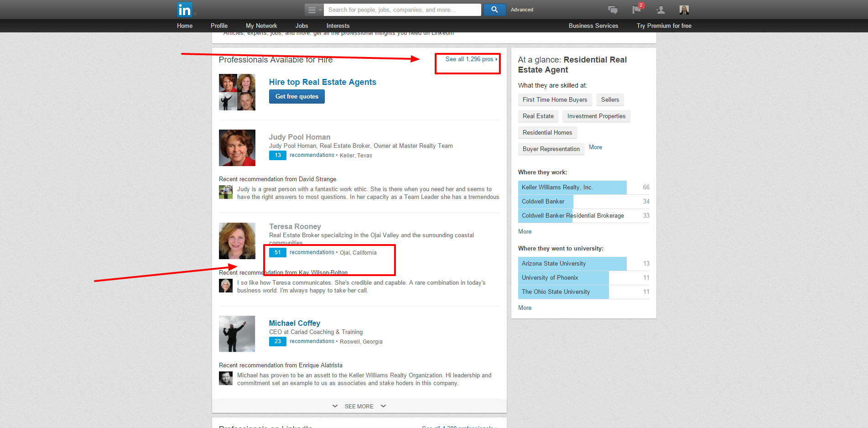
Task: Open the Jobs menu item
Action: [301, 26]
